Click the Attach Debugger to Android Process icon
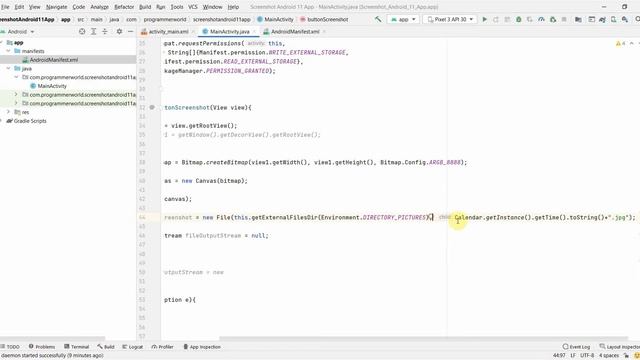This screenshot has height=360, width=640. pyautogui.click(x=553, y=19)
